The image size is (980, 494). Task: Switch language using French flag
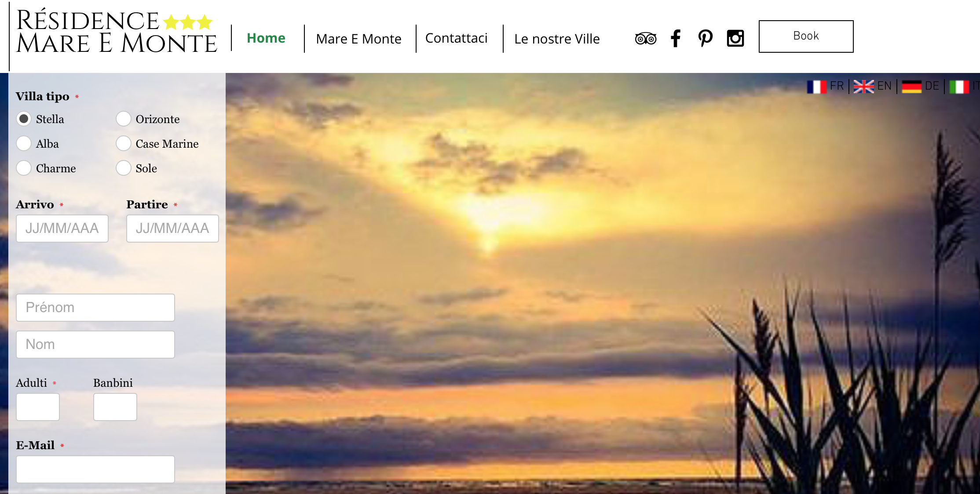coord(816,87)
